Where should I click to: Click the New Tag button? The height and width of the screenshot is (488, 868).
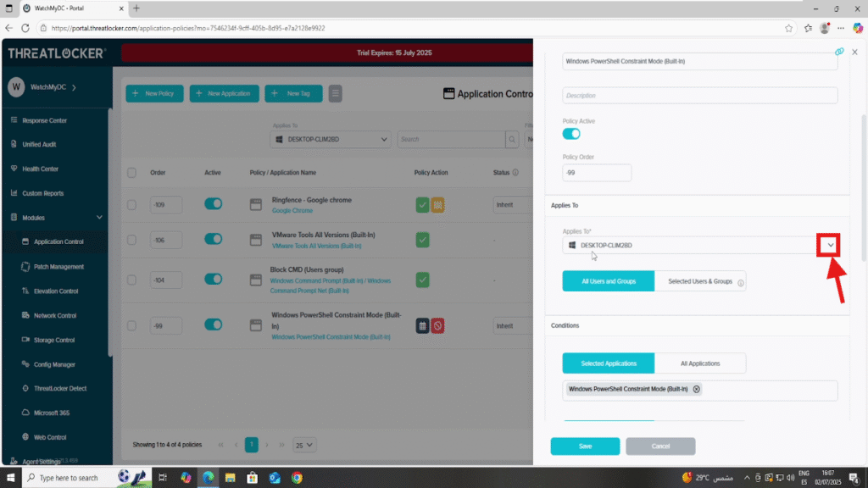click(293, 93)
